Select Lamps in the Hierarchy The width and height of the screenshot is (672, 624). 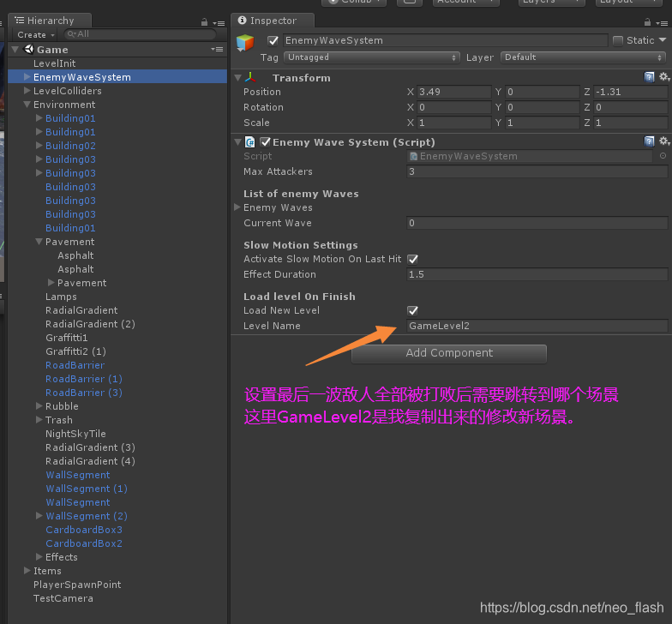62,297
